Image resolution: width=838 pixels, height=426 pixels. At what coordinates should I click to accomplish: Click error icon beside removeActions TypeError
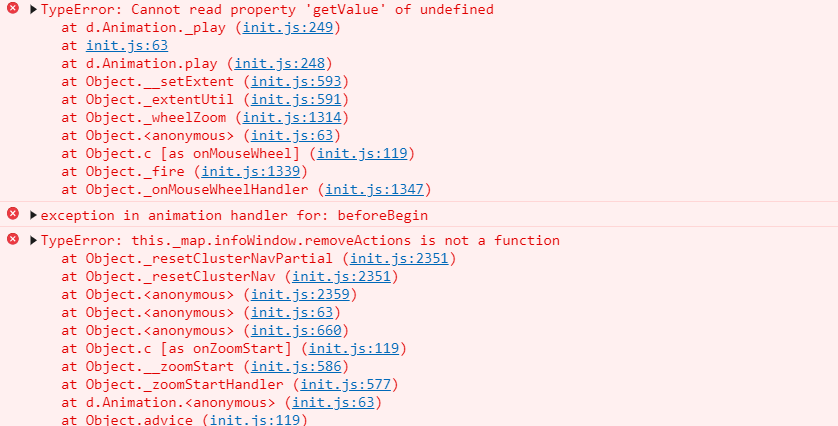13,239
